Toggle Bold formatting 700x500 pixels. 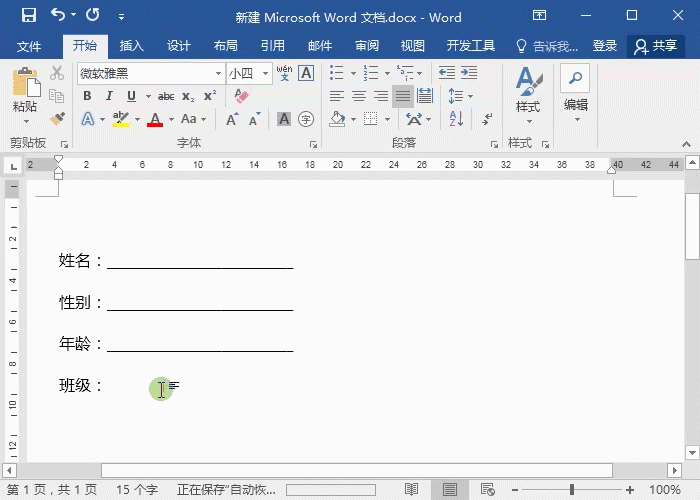[x=87, y=96]
